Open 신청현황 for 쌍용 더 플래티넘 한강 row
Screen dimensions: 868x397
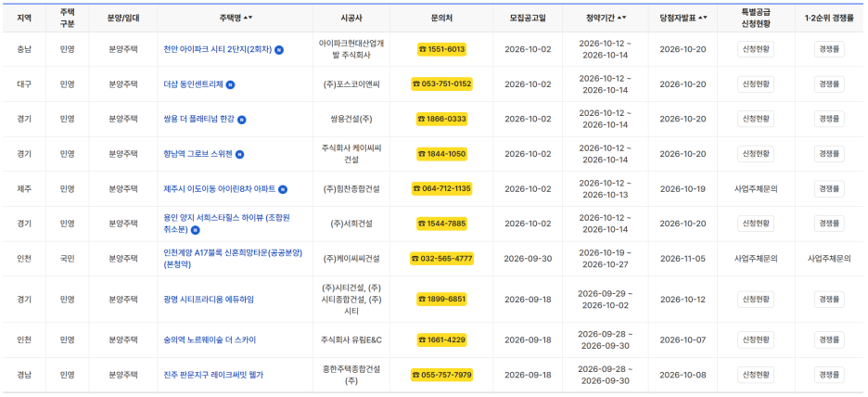pyautogui.click(x=756, y=119)
